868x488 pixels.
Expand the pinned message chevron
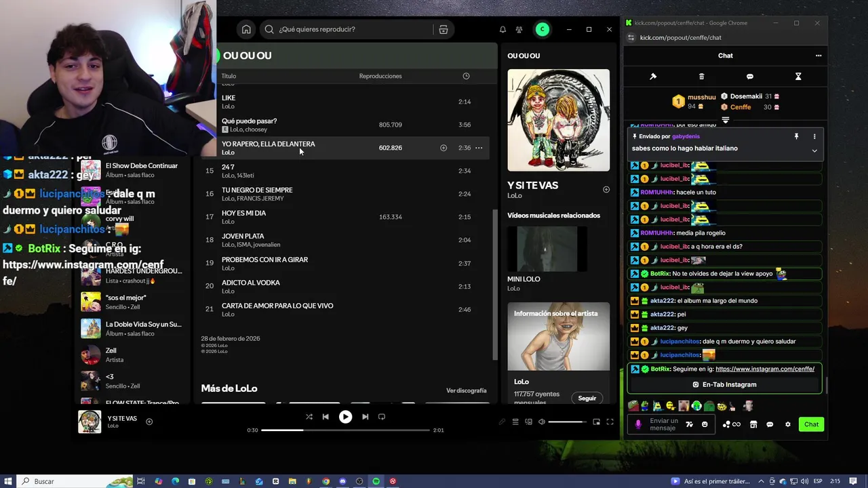(814, 150)
